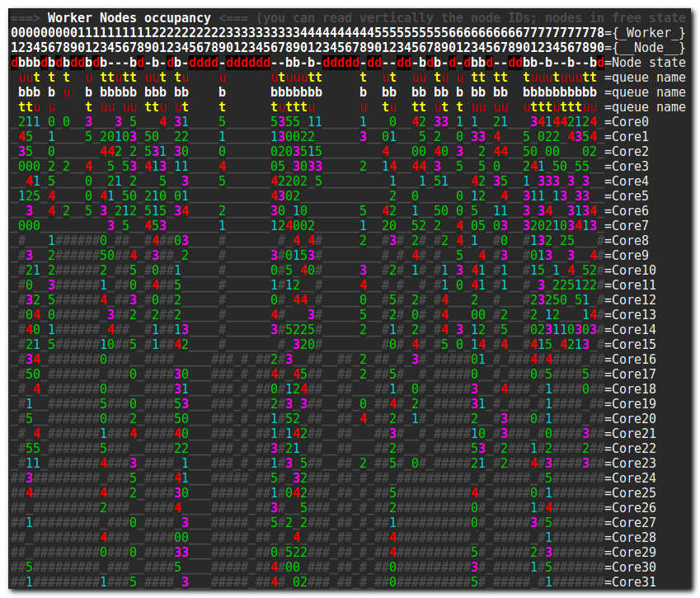Screen dimensions: 700x598
Task: Click the '0203515' value in Core2 row
Action: tap(297, 152)
